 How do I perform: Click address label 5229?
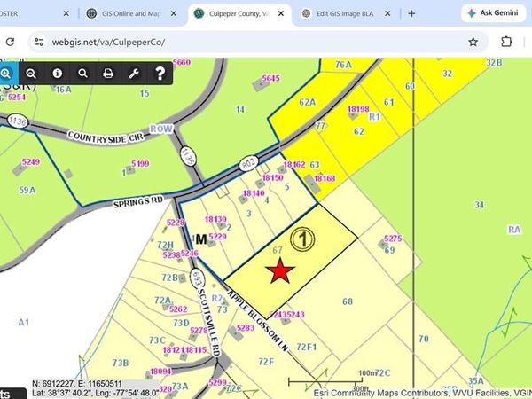coord(217,236)
